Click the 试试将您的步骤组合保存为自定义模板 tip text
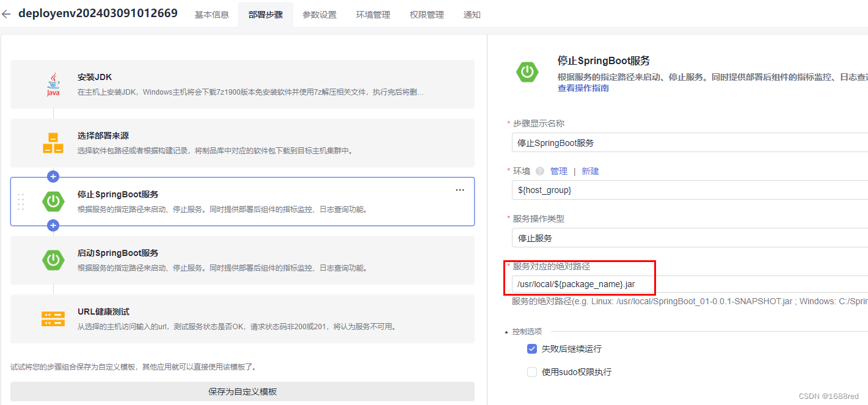 [134, 367]
